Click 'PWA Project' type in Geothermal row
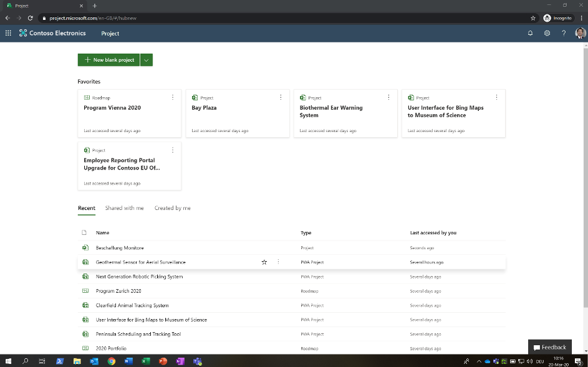This screenshot has width=588, height=367. point(312,262)
